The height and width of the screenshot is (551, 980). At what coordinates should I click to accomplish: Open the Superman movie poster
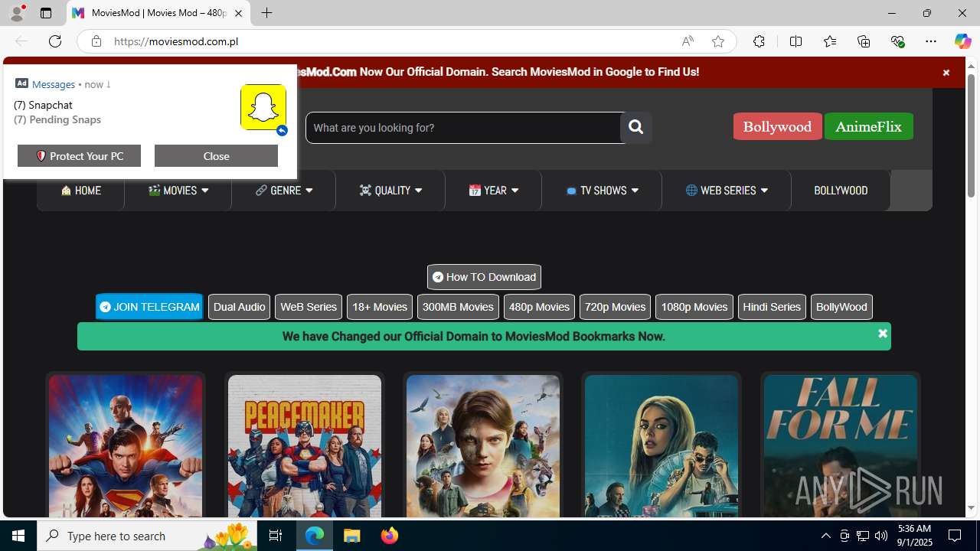(x=126, y=446)
